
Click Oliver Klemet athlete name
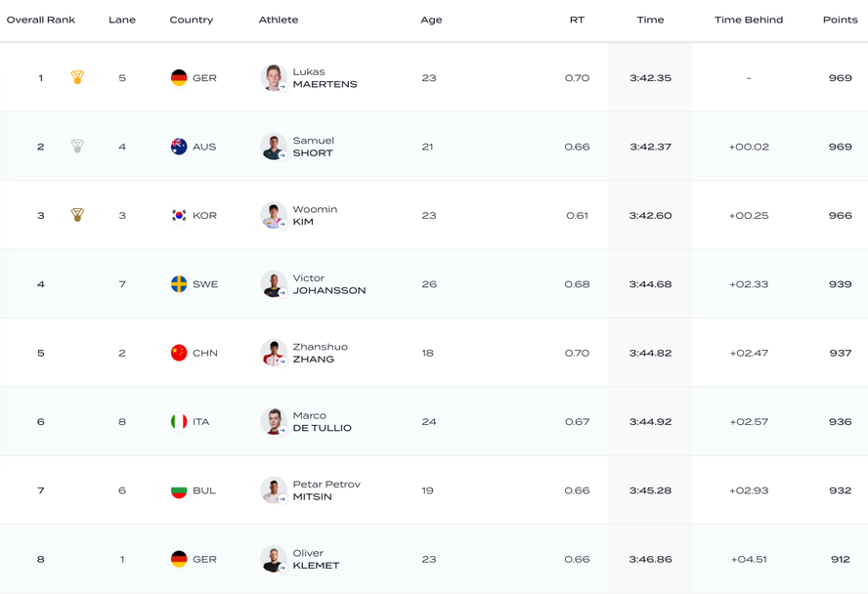tap(316, 559)
